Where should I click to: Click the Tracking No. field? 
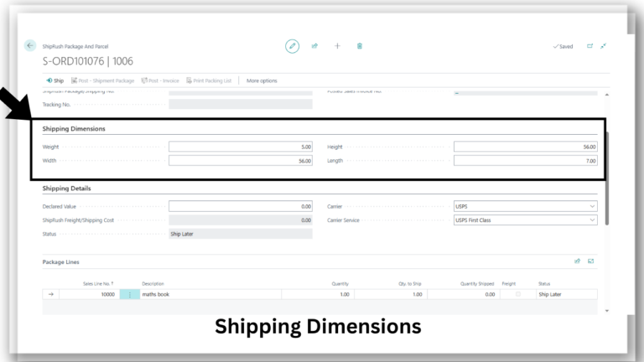(241, 104)
